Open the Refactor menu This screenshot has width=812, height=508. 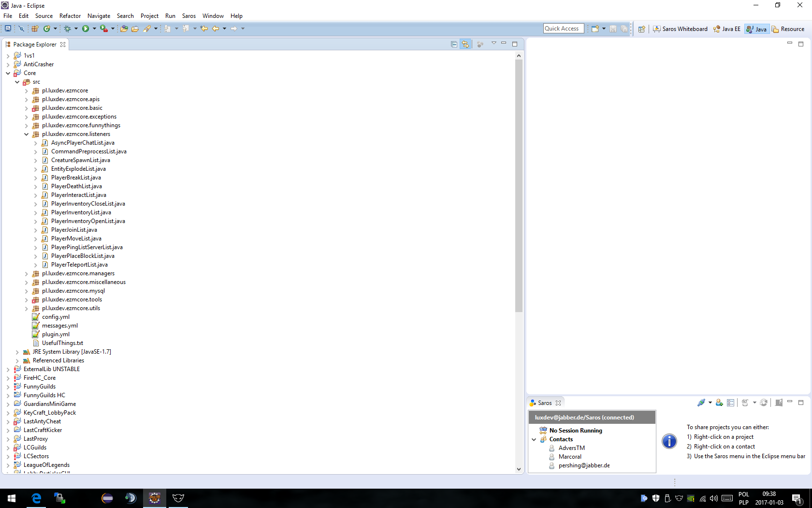[70, 16]
